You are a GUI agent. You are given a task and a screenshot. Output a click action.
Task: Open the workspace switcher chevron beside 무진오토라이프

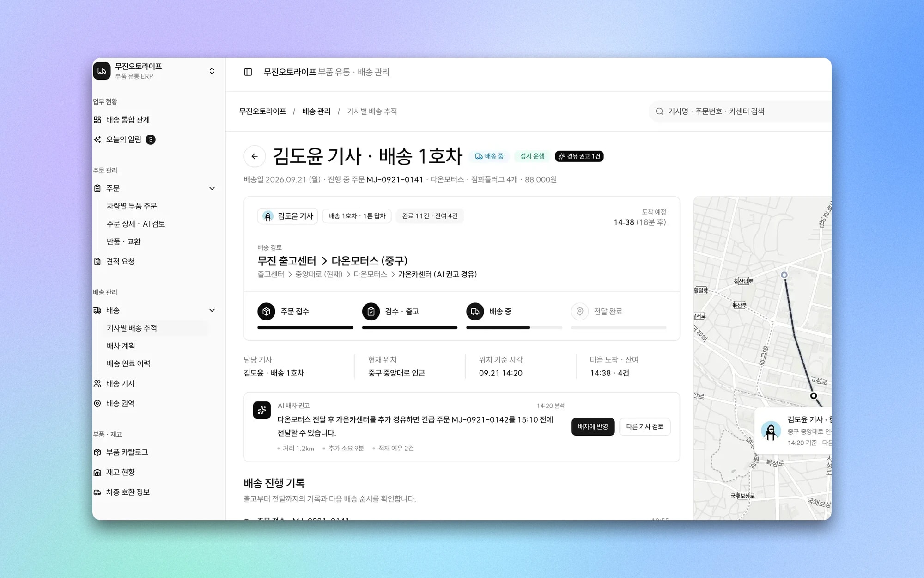pyautogui.click(x=212, y=71)
